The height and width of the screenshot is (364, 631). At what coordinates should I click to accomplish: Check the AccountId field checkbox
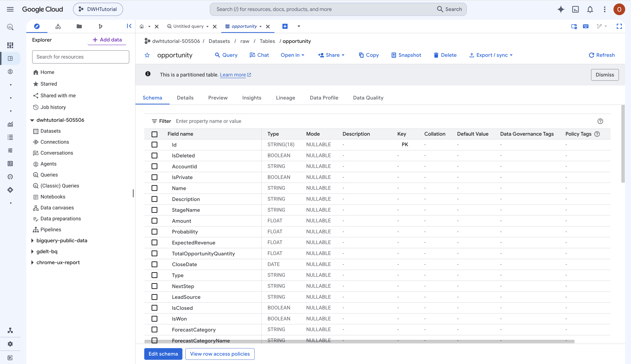pyautogui.click(x=154, y=166)
